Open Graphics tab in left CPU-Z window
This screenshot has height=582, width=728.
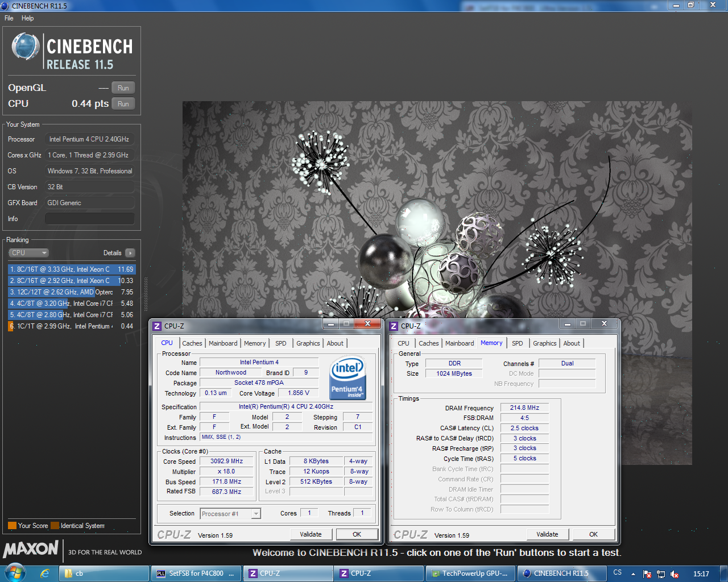[x=308, y=343]
